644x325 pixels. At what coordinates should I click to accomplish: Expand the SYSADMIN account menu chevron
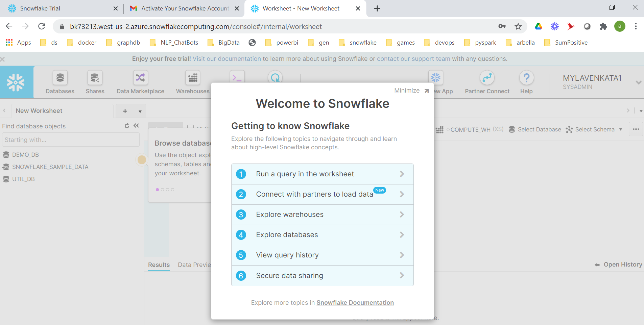tap(639, 82)
